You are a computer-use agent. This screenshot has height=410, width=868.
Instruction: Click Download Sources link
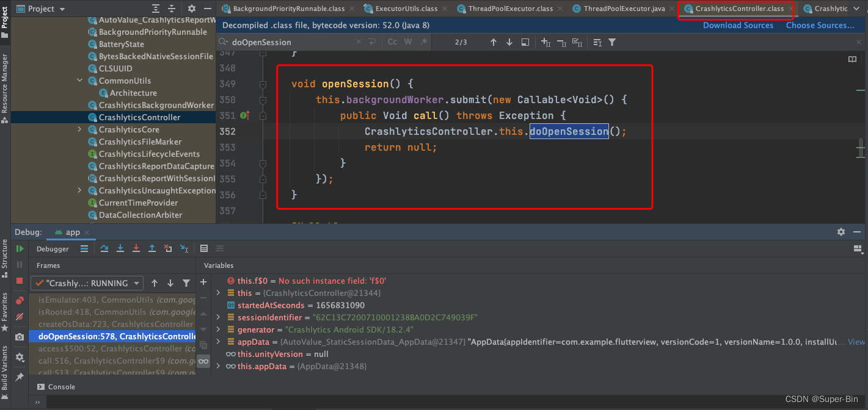pos(738,26)
